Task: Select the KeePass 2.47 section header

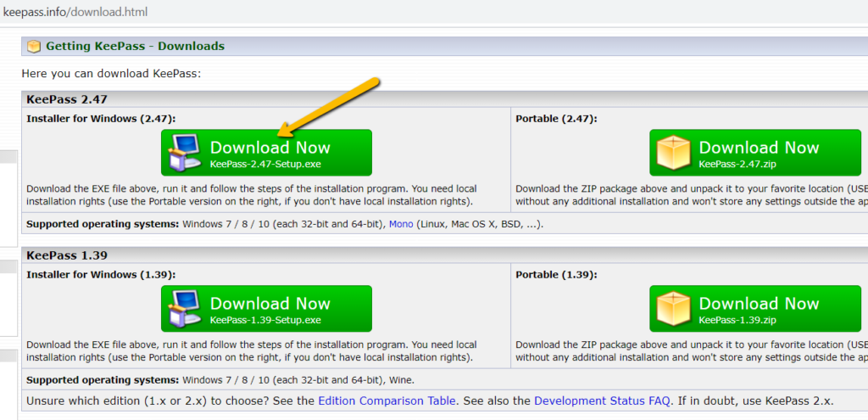Action: pyautogui.click(x=67, y=99)
